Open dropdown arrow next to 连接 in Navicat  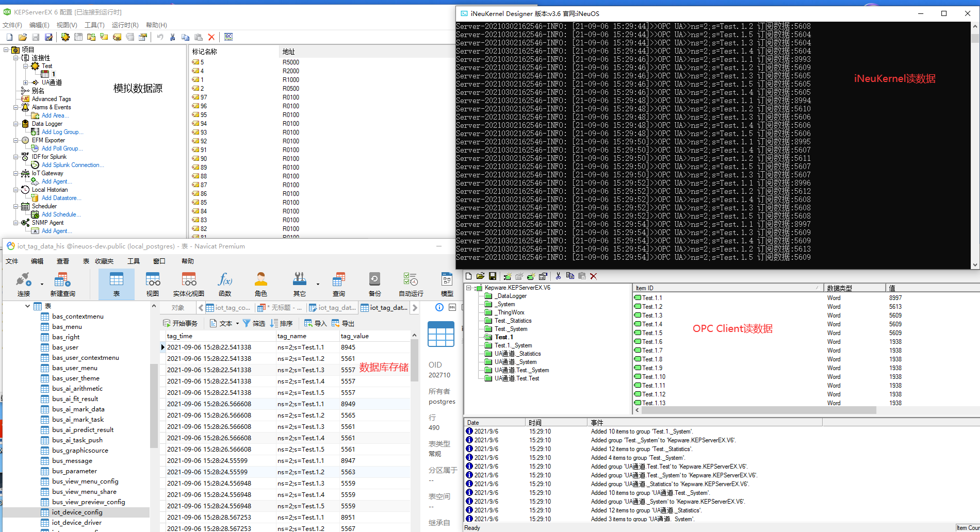coord(42,284)
